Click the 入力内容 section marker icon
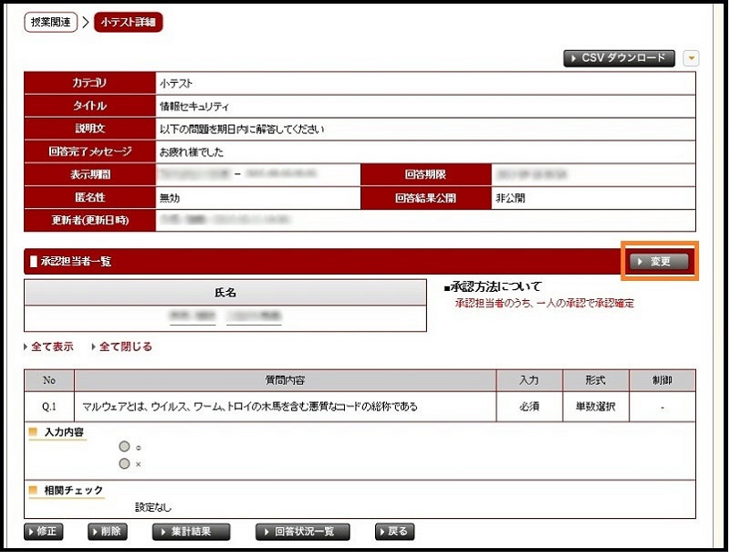Image resolution: width=730 pixels, height=560 pixels. click(x=34, y=430)
